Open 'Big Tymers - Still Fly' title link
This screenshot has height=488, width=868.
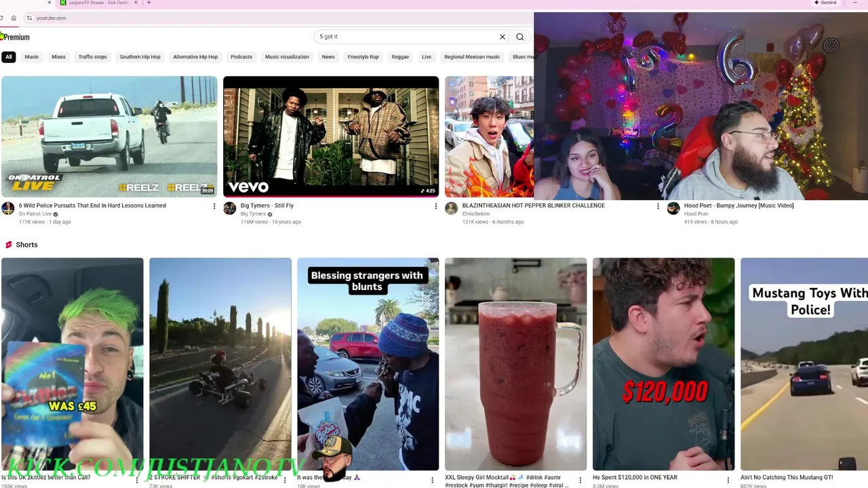(267, 205)
